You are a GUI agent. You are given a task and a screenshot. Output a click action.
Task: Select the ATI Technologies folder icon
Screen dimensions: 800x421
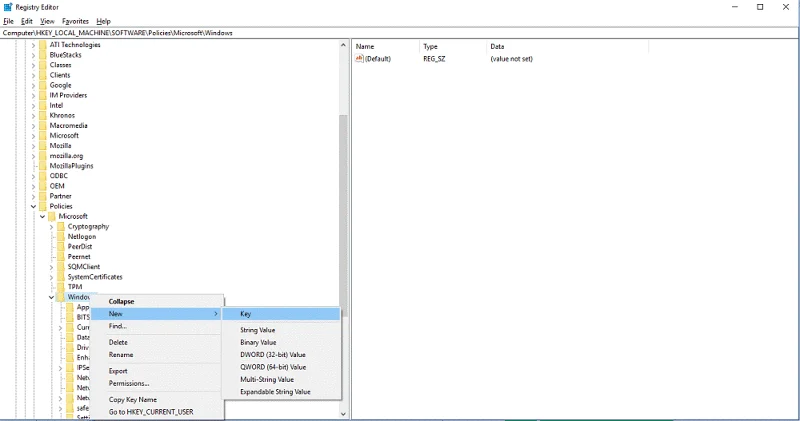(x=43, y=45)
